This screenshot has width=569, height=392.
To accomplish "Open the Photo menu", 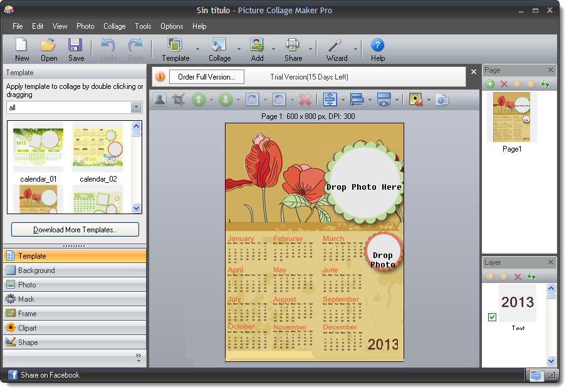I will click(85, 26).
